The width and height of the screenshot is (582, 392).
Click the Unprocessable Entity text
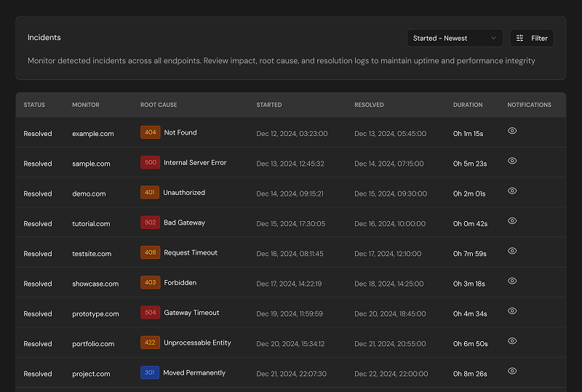197,343
